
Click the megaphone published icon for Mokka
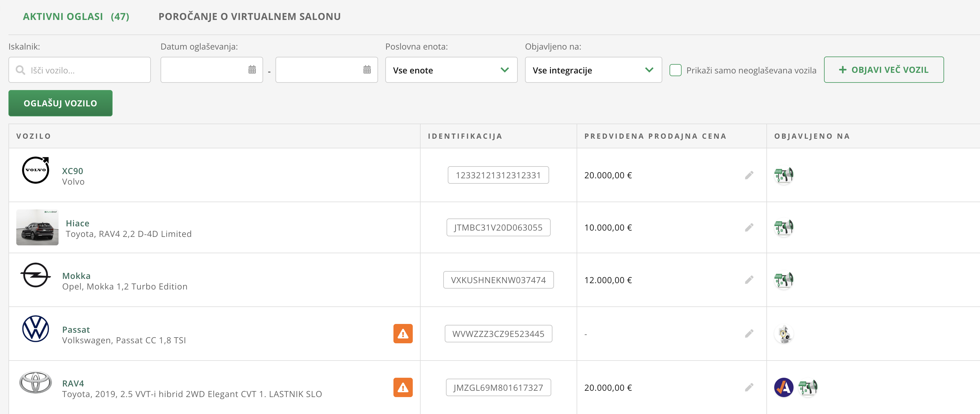[783, 280]
